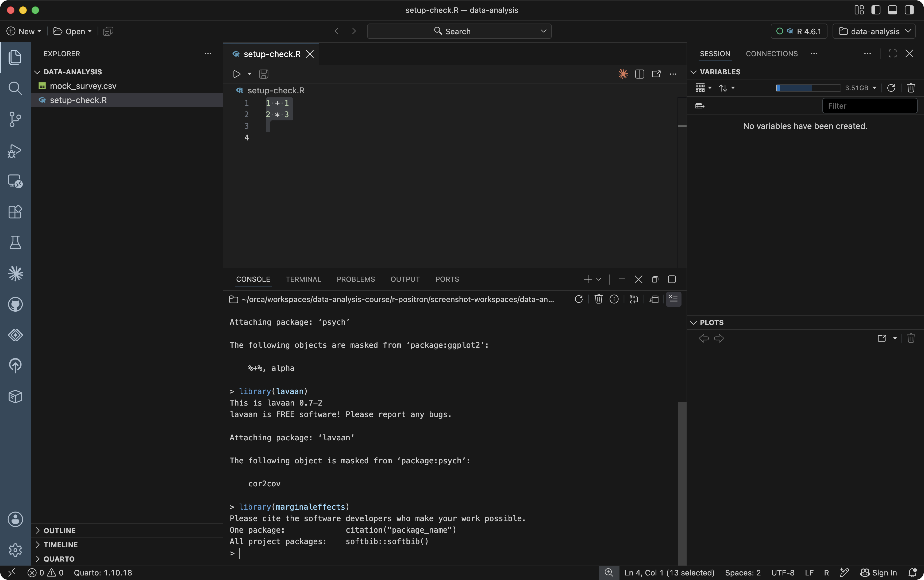Switch to the PROBLEMS tab
Screen dimensions: 924x580
coord(356,279)
